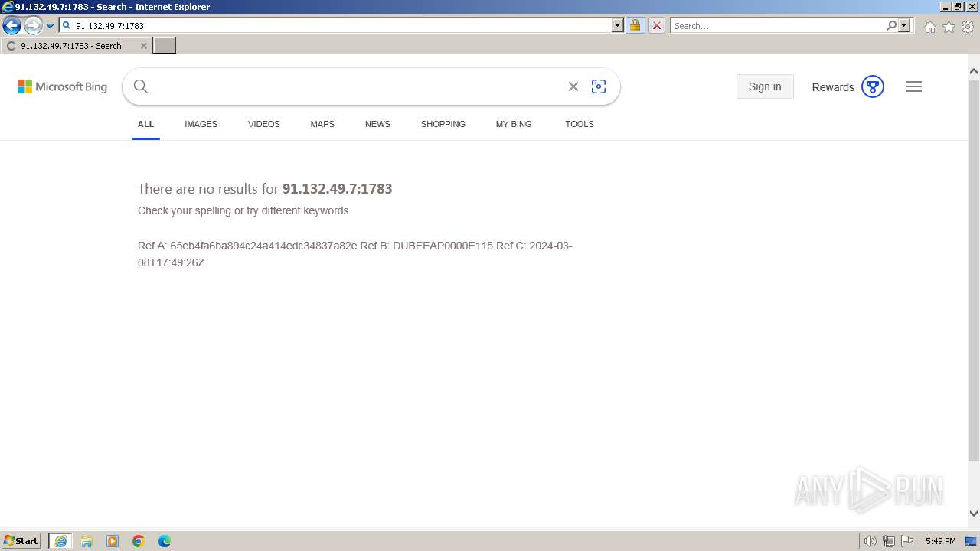Switch to the VIDEOS tab

[x=264, y=124]
